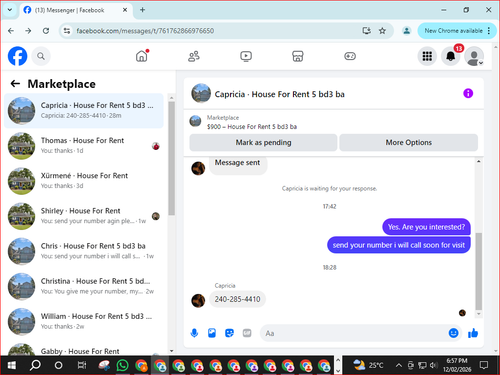This screenshot has height=375, width=500.
Task: Open the Facebook search icon
Action: [41, 56]
